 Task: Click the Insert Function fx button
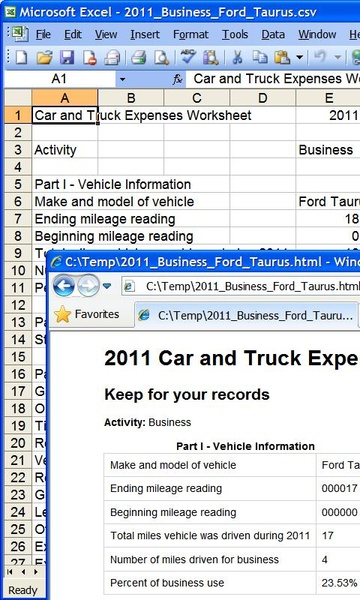[177, 79]
